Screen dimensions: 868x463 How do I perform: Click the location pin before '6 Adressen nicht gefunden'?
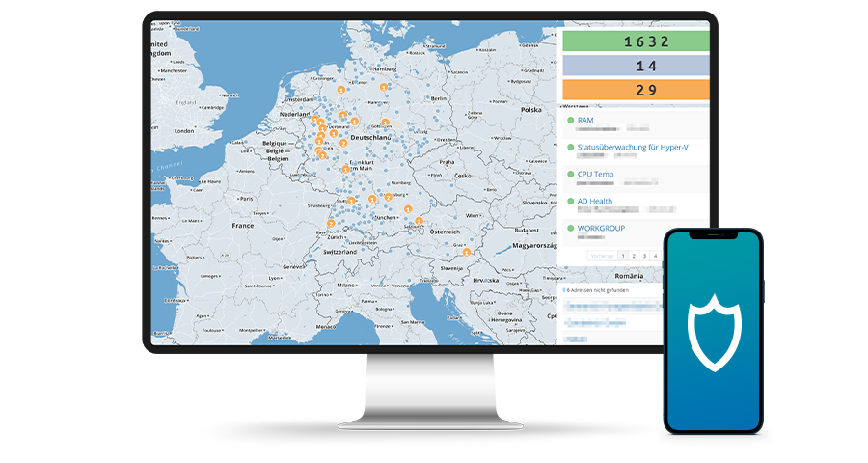tap(564, 290)
